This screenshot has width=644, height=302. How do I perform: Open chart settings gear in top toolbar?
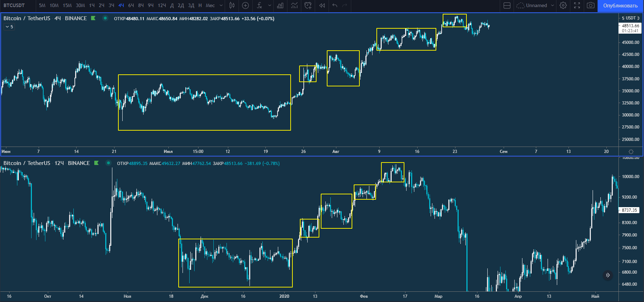563,5
